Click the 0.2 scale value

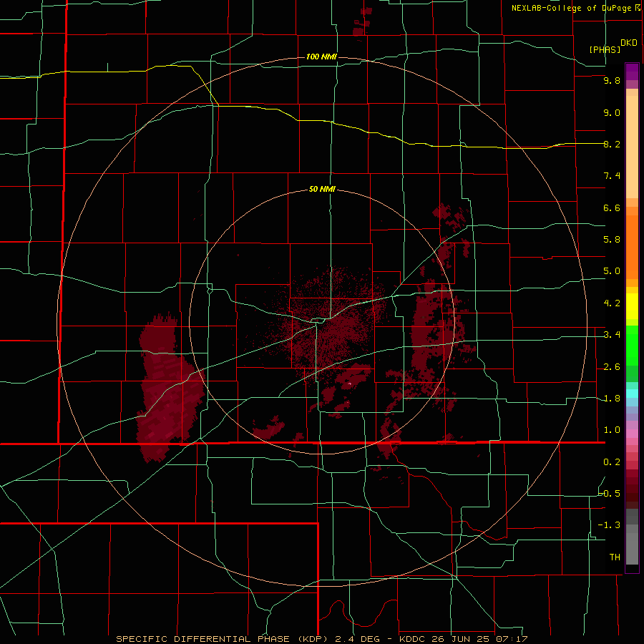[x=612, y=462]
